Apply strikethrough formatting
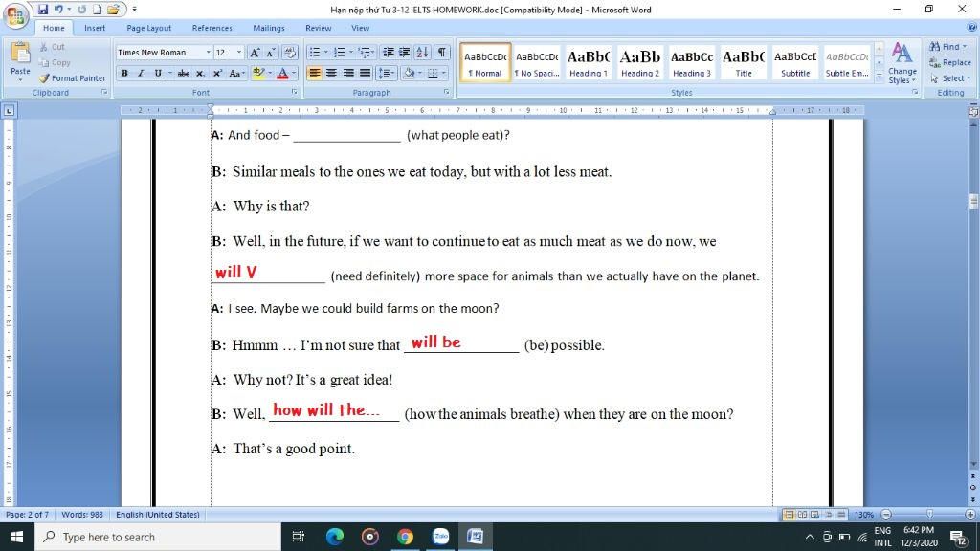This screenshot has width=980, height=551. (x=183, y=73)
